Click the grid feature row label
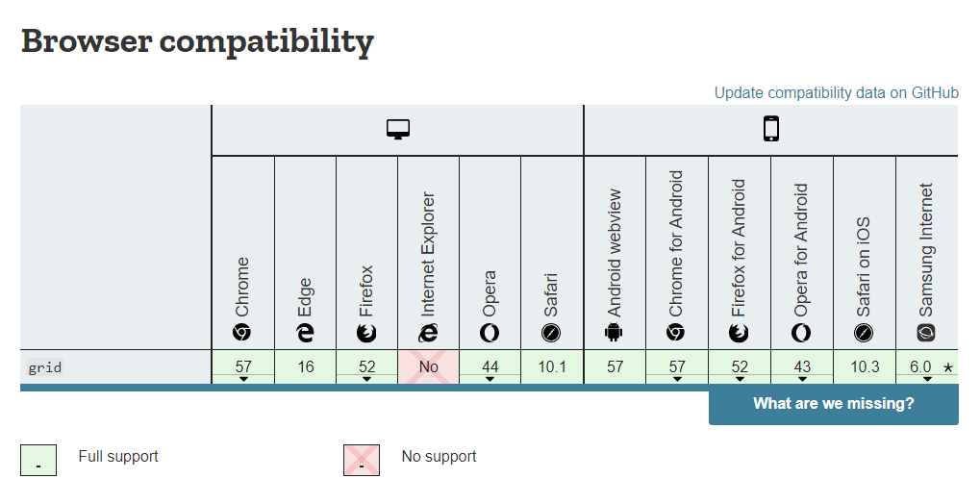This screenshot has height=504, width=980. (x=45, y=367)
